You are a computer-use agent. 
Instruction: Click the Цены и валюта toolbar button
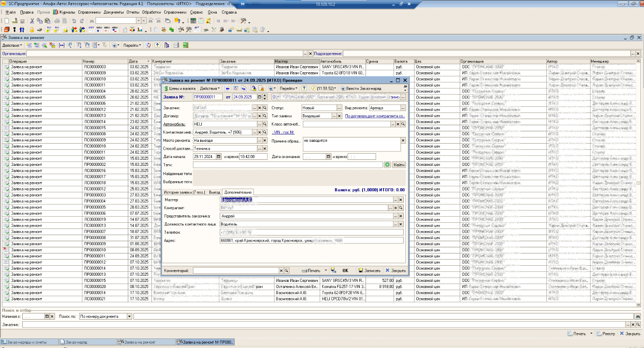[179, 88]
